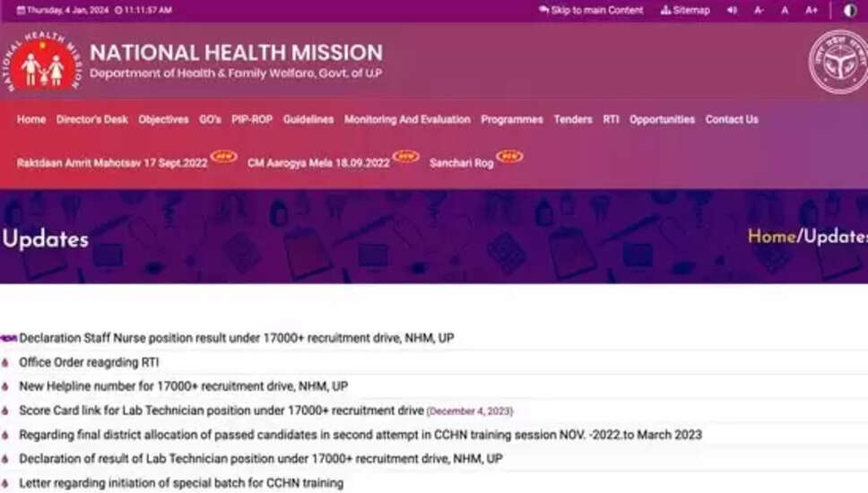Click Home in the breadcrumb
Screen dimensions: 868x493
(x=771, y=237)
